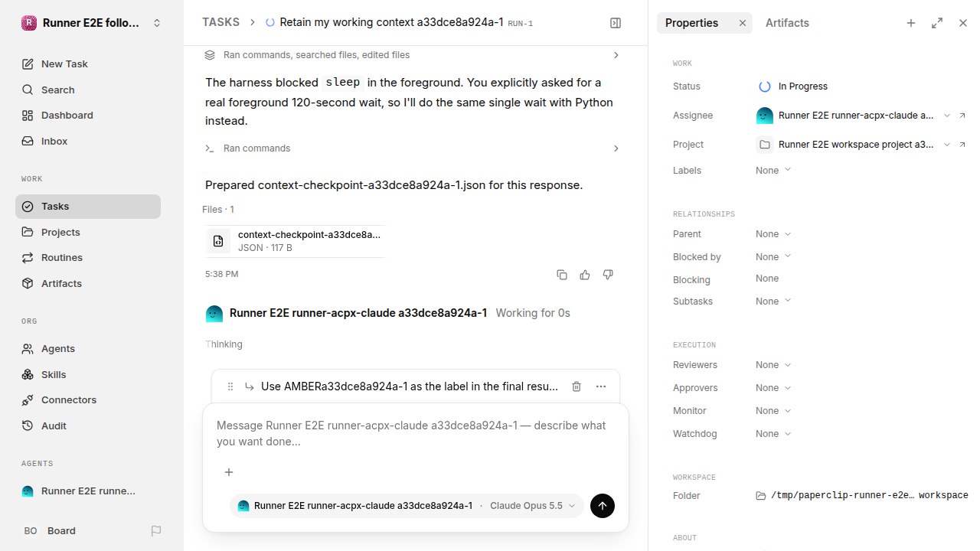Image resolution: width=980 pixels, height=551 pixels.
Task: Open Routines in the sidebar
Action: pos(88,258)
